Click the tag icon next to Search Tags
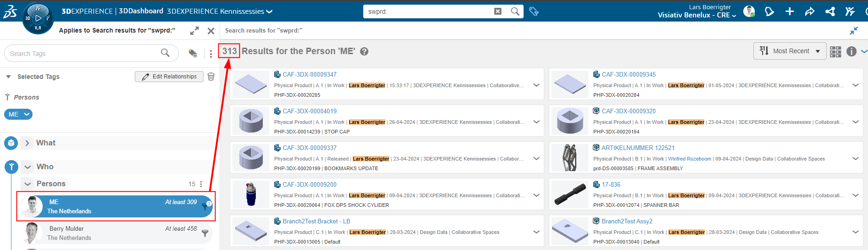The height and width of the screenshot is (250, 868). click(193, 54)
